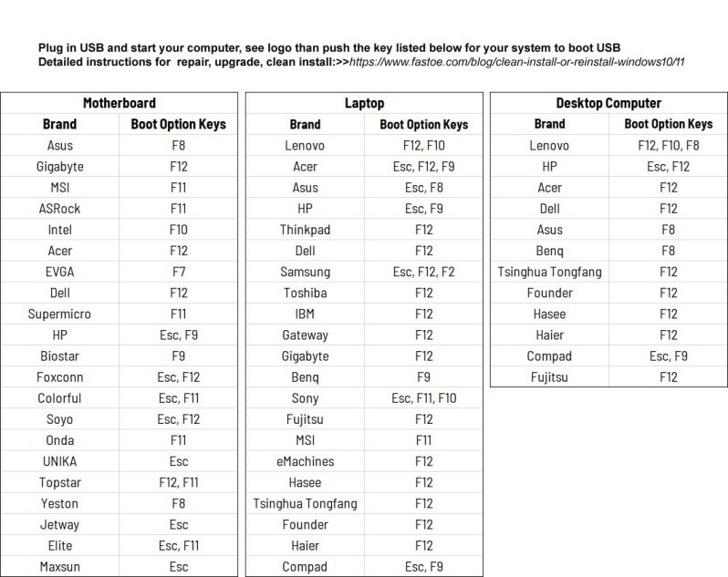Image resolution: width=728 pixels, height=577 pixels.
Task: Select the eMachines brand cell
Action: coord(306,461)
